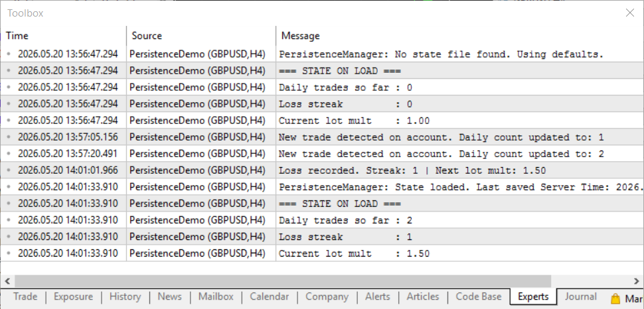Select the Articles tab

(423, 296)
